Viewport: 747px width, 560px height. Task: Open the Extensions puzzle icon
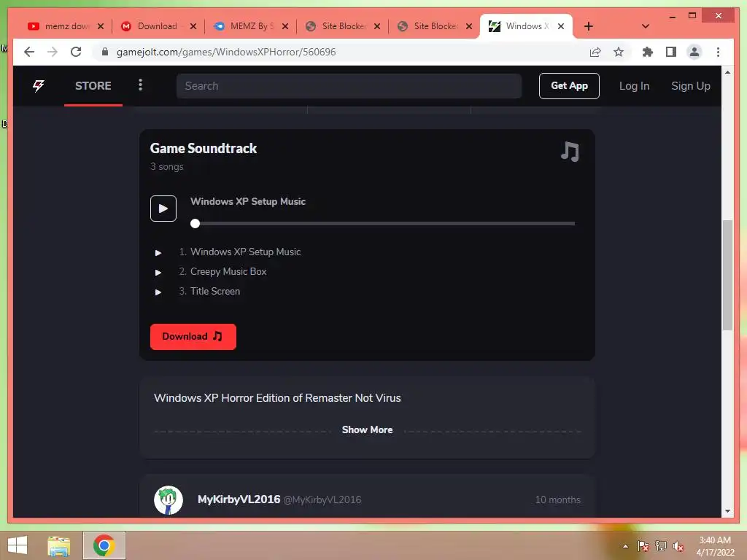click(x=648, y=52)
